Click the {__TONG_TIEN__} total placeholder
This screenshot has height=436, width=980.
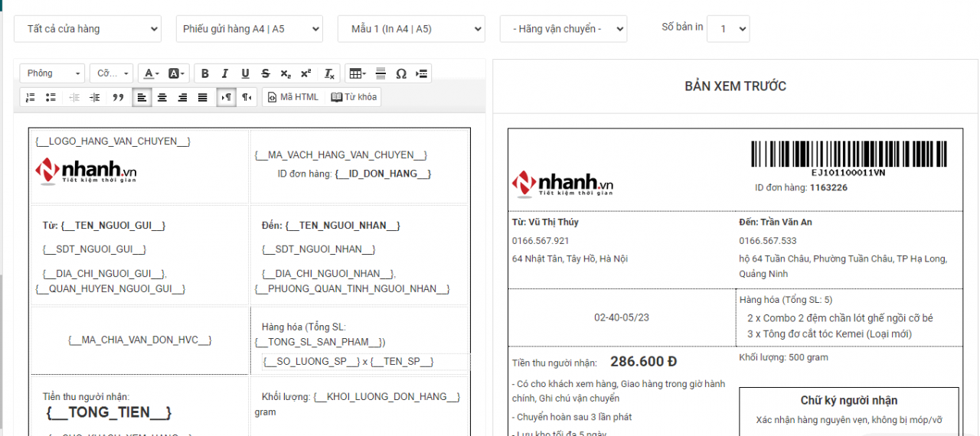pos(109,412)
